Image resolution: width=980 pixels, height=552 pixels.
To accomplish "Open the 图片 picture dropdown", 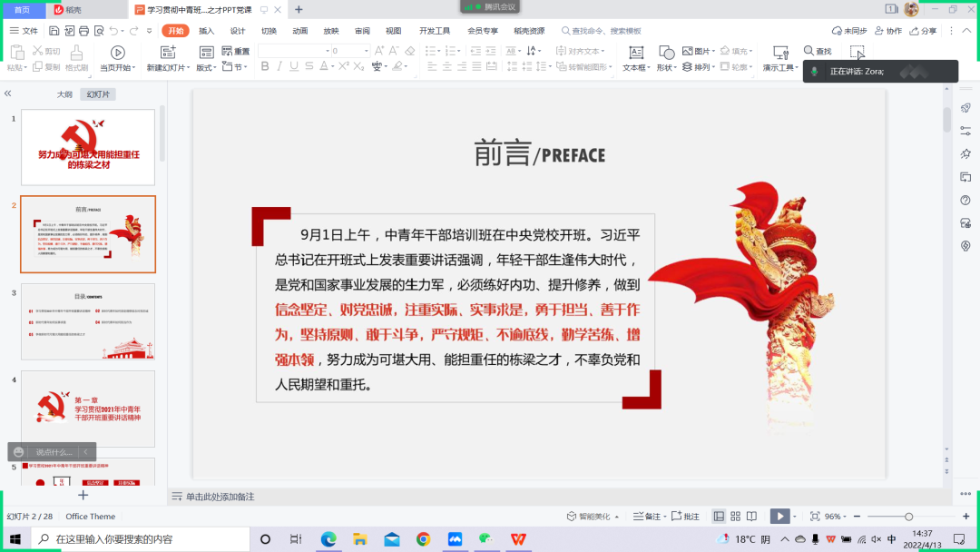I will (716, 52).
